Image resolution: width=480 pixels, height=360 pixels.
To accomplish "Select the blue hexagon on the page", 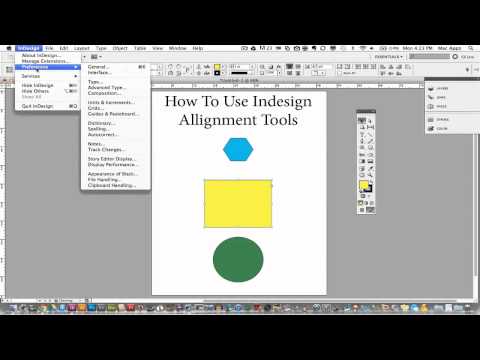I will coord(238,149).
